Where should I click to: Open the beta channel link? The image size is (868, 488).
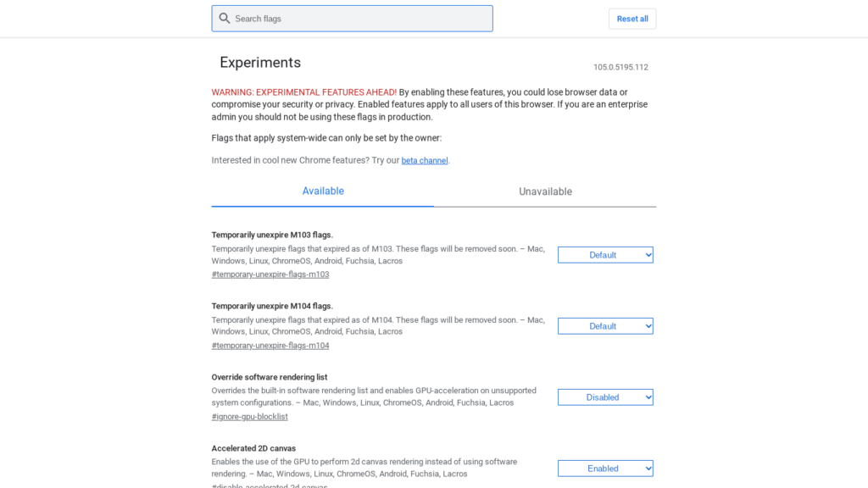pos(425,160)
